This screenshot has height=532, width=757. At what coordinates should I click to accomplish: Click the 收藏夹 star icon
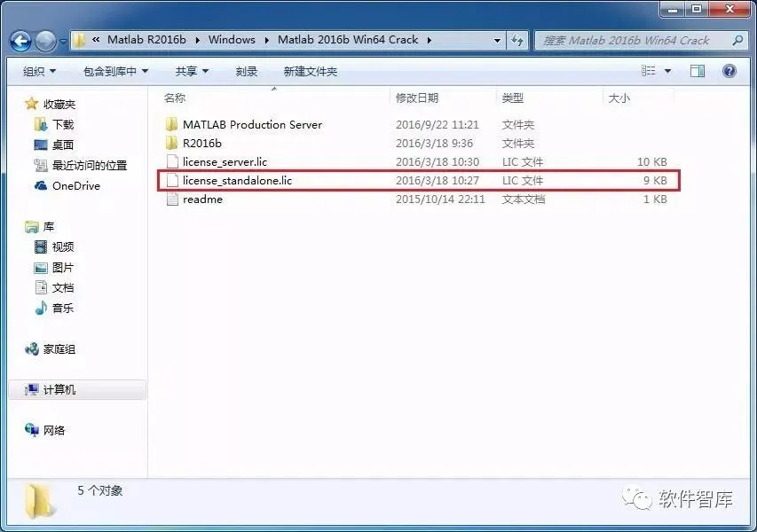(x=32, y=103)
